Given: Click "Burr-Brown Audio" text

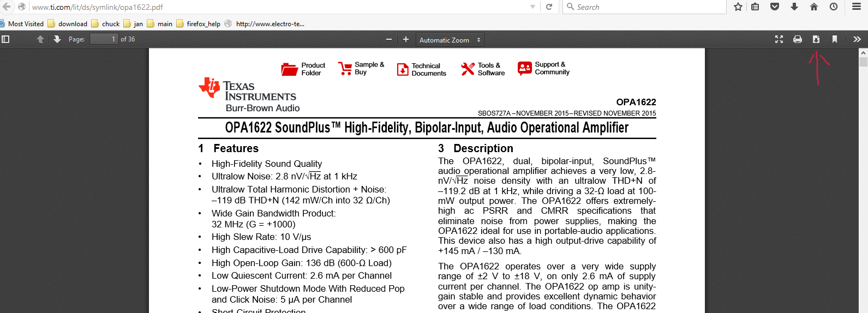Looking at the screenshot, I should (263, 108).
